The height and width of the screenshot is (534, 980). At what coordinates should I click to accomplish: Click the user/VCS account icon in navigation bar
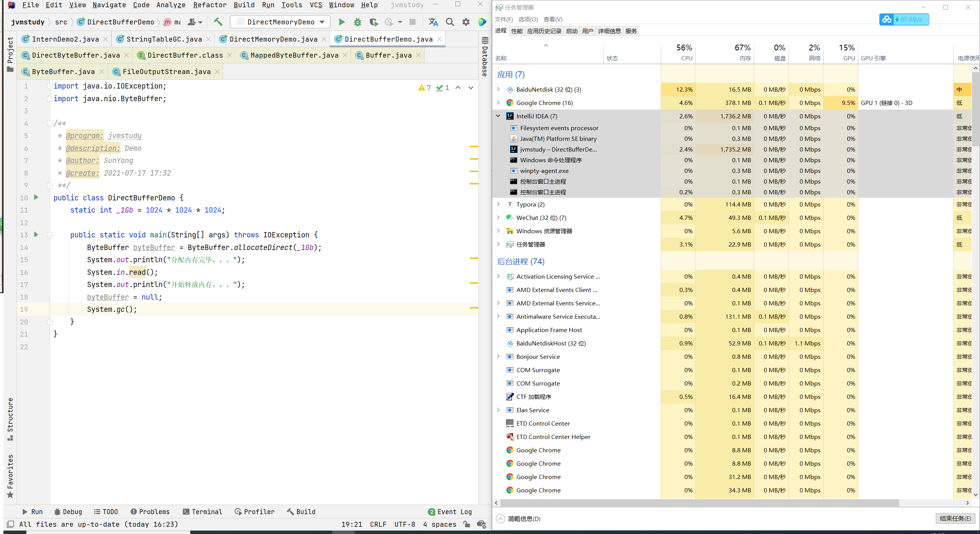point(195,22)
